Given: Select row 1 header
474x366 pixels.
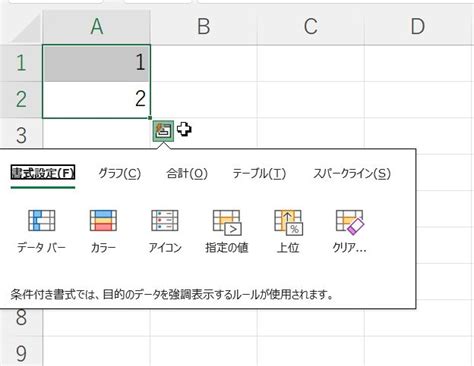Looking at the screenshot, I should click(21, 63).
